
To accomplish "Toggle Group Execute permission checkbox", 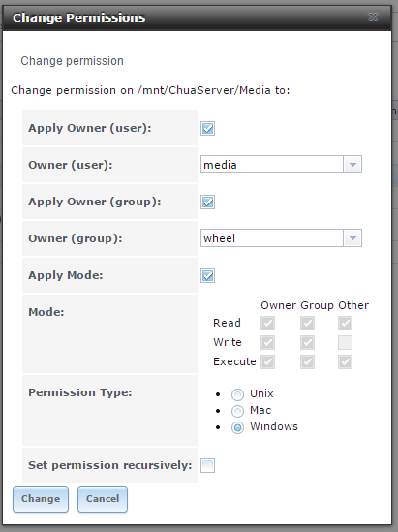I will 308,361.
